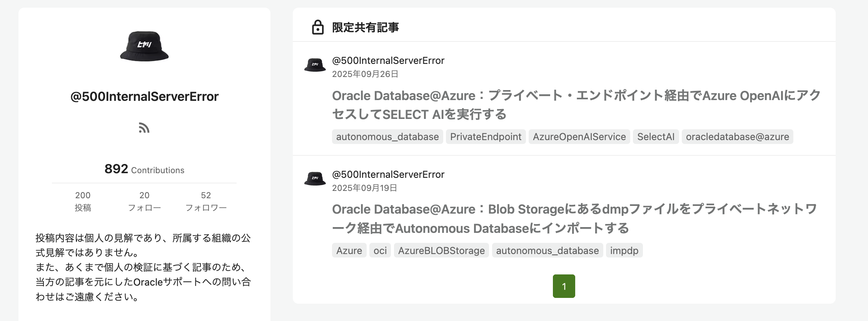View the 20 フォロー following list
The height and width of the screenshot is (321, 868).
(144, 201)
